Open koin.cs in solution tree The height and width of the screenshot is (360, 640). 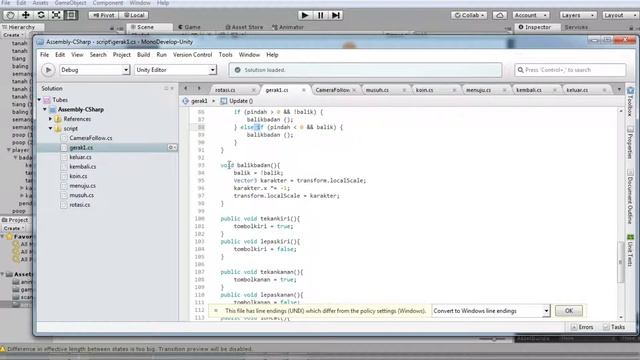click(x=78, y=176)
